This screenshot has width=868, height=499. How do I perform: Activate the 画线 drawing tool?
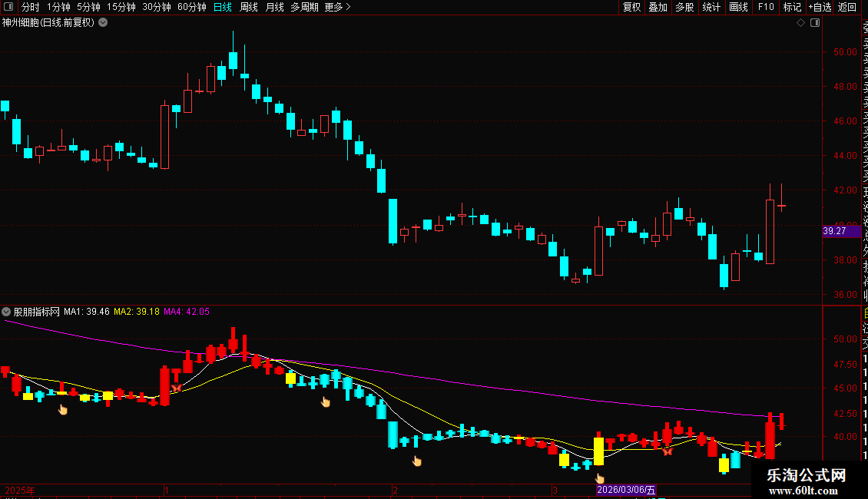pos(738,7)
